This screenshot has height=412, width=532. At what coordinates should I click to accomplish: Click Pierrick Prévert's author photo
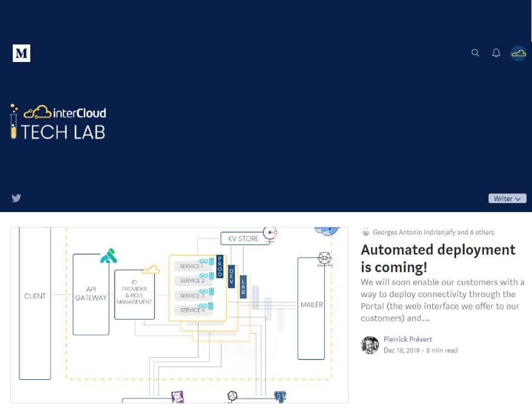370,345
